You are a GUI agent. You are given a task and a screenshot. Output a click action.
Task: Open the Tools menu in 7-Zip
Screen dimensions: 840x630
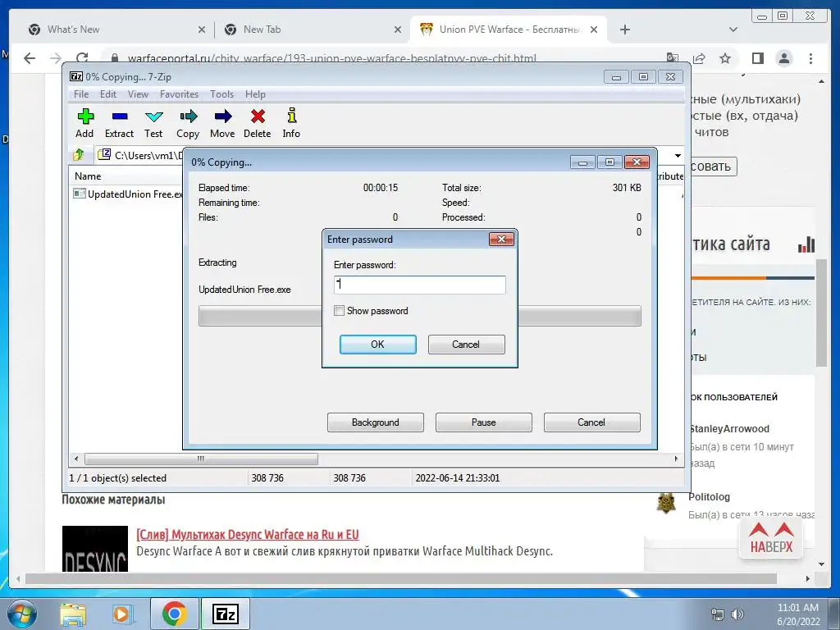pos(221,94)
